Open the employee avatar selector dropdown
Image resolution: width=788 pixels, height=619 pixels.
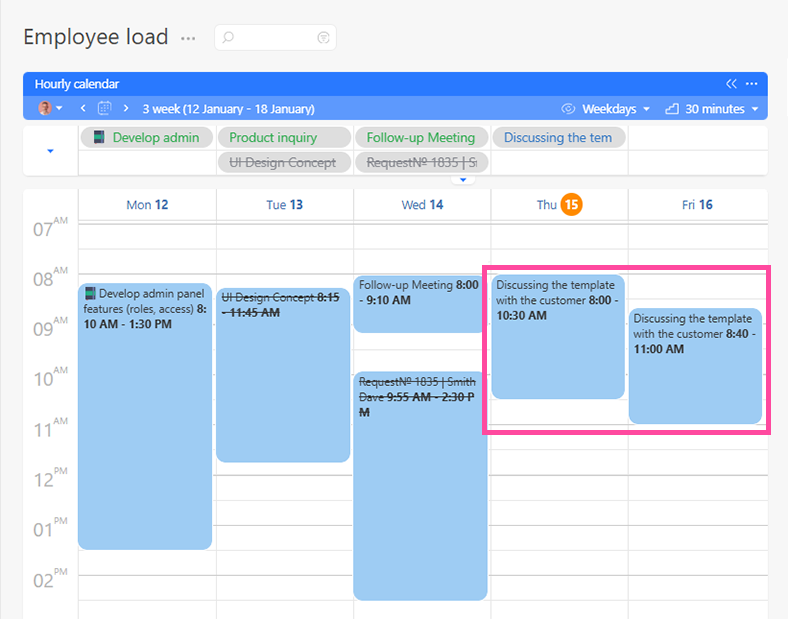50,108
